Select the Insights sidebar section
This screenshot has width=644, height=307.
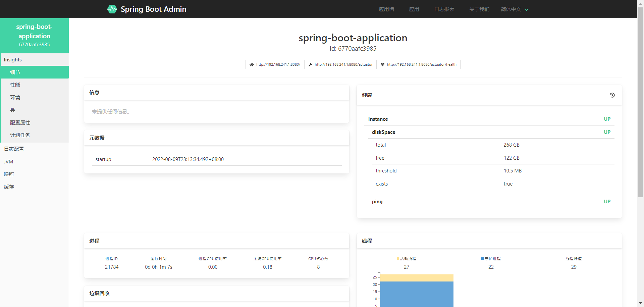click(35, 60)
